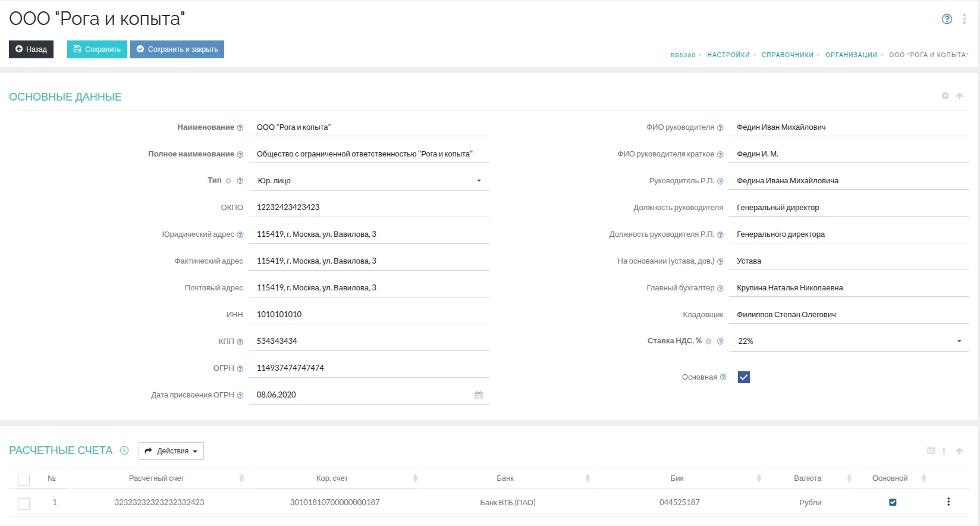
Task: Open the vertical dots menu beside help icon
Action: coord(964,19)
